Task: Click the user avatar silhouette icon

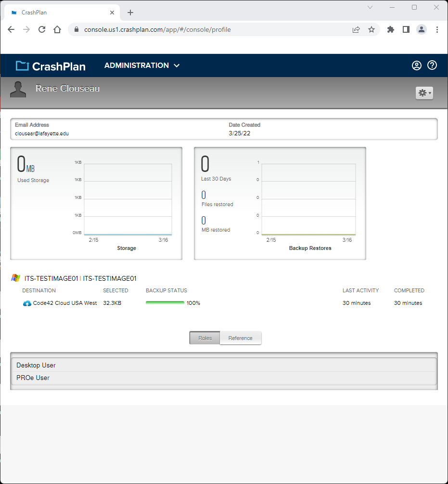Action: (18, 90)
